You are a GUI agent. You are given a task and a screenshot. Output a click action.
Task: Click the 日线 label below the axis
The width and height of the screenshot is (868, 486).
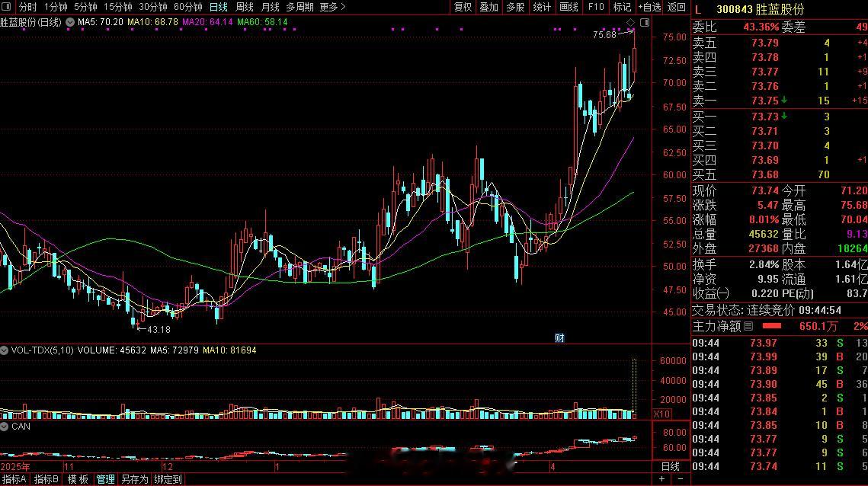[671, 467]
